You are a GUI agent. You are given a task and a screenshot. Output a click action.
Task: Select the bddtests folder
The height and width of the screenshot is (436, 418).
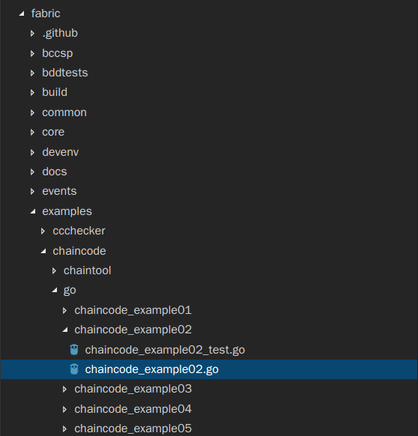(x=65, y=73)
